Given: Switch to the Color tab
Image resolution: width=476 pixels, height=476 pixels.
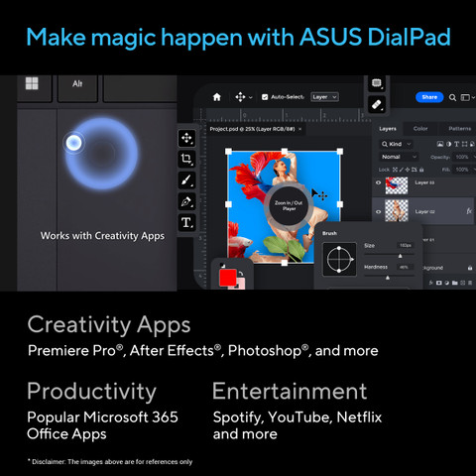Looking at the screenshot, I should click(x=420, y=129).
